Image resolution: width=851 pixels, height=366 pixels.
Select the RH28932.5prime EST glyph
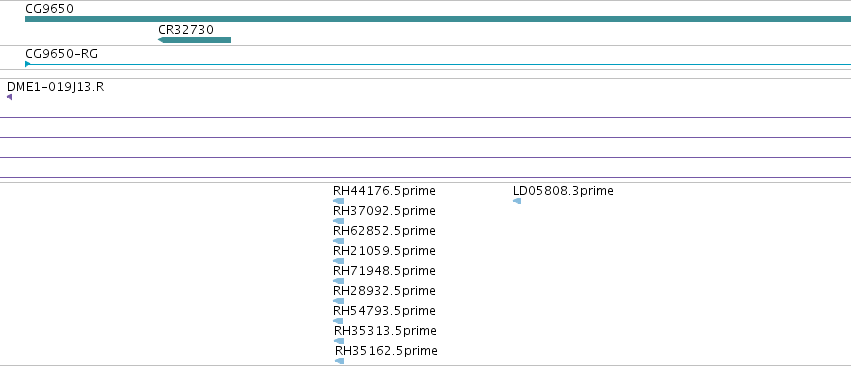[339, 301]
